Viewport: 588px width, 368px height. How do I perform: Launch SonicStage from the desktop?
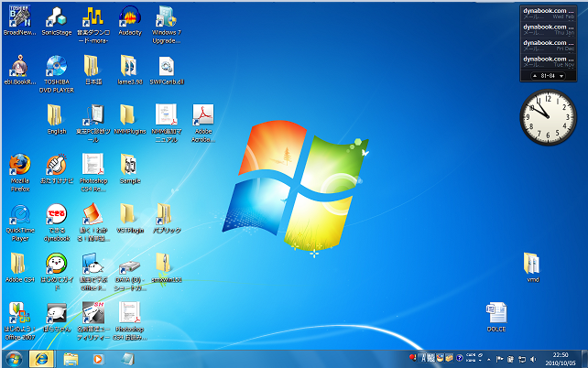[x=57, y=21]
